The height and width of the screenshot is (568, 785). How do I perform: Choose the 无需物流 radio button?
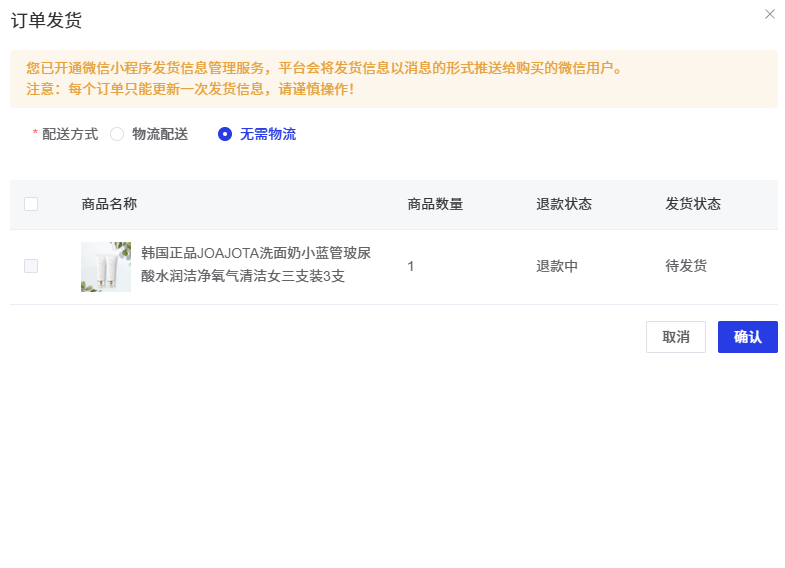pos(225,134)
